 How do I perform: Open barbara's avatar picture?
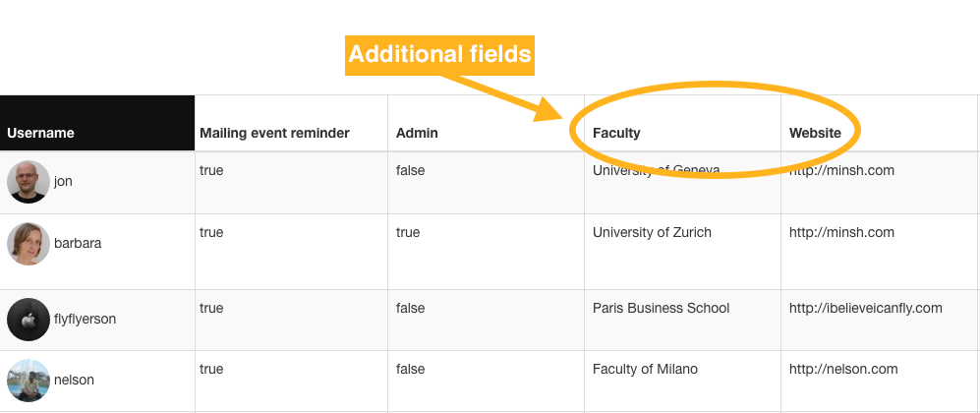click(29, 244)
